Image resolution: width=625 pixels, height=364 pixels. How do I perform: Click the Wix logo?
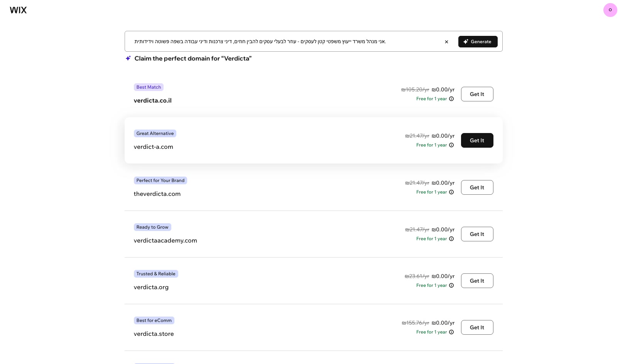[18, 10]
